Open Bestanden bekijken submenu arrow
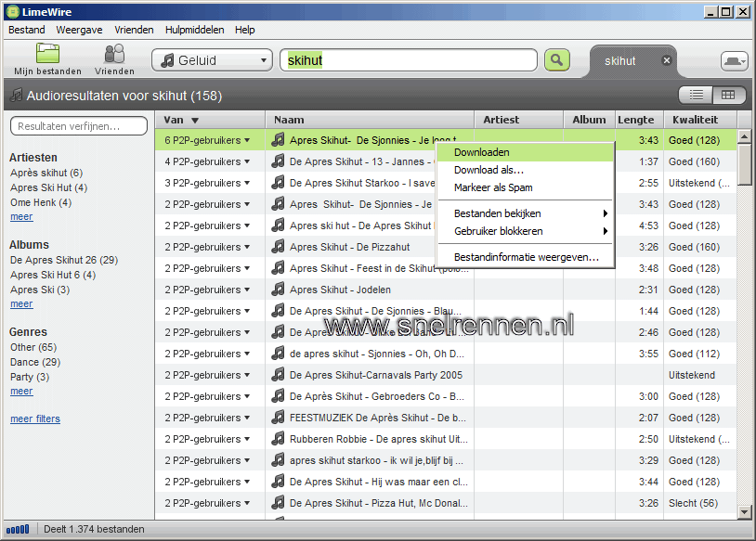This screenshot has width=756, height=541. [606, 213]
